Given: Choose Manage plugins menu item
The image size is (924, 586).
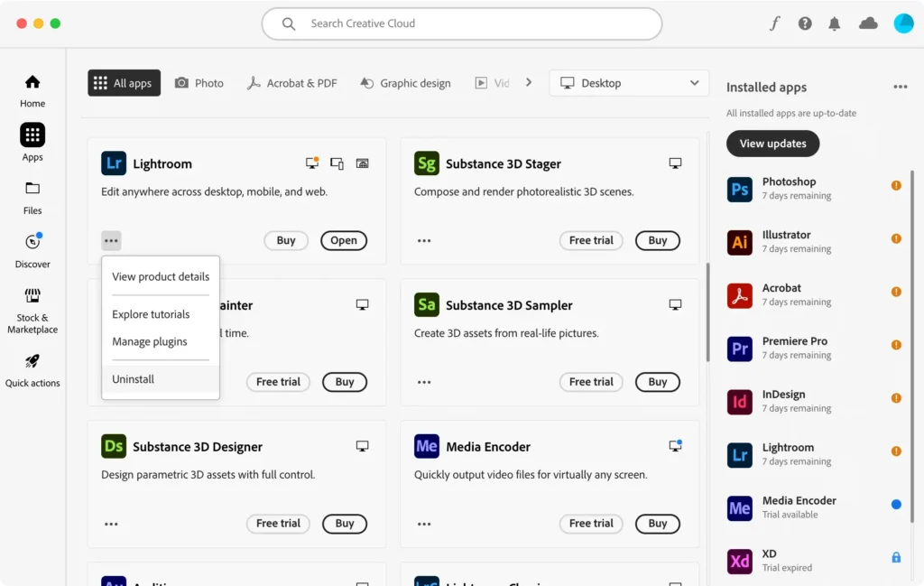Looking at the screenshot, I should tap(161, 341).
